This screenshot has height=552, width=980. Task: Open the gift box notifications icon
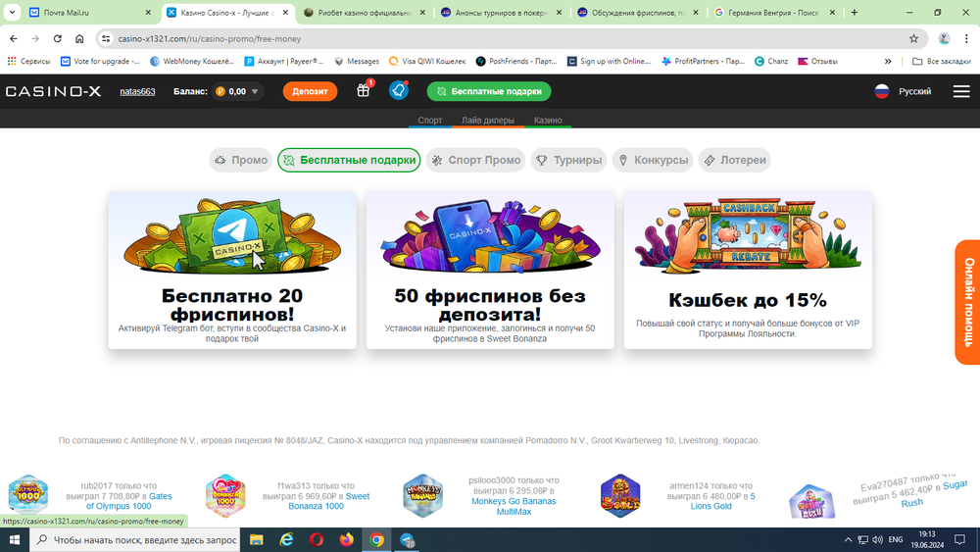364,90
